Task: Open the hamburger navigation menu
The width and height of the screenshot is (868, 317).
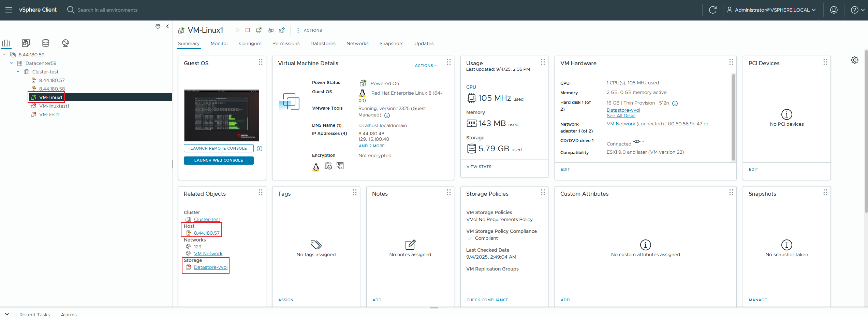Action: coord(9,10)
